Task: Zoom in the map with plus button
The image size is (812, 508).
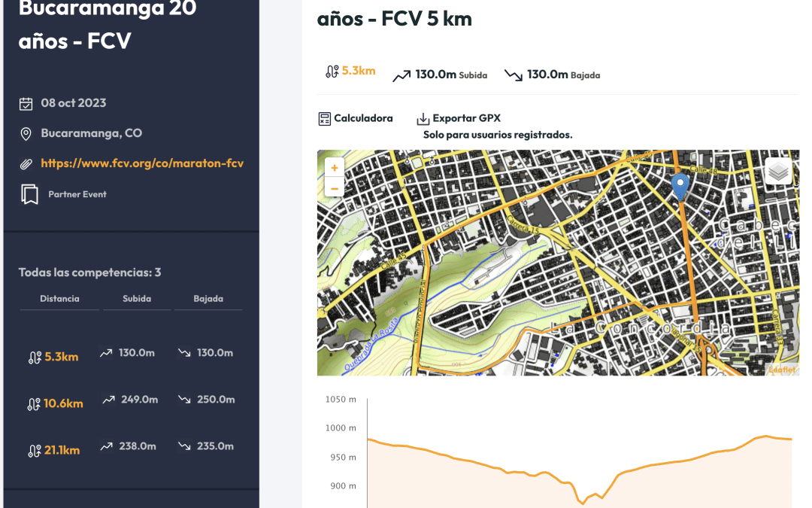Action: tap(335, 168)
